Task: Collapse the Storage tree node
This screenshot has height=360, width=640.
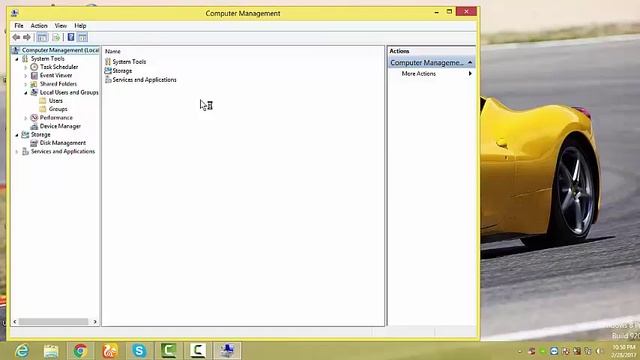Action: [x=17, y=135]
